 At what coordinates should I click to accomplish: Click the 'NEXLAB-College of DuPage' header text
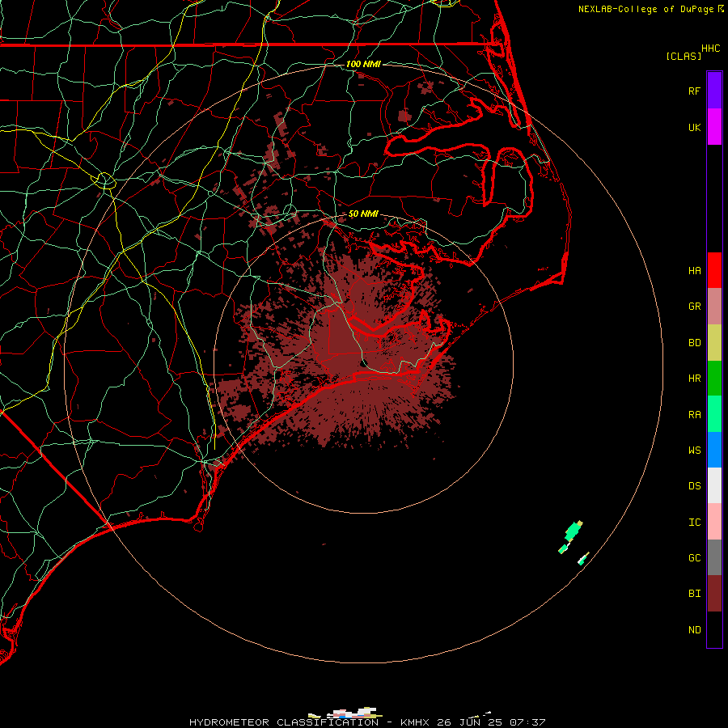pyautogui.click(x=645, y=9)
